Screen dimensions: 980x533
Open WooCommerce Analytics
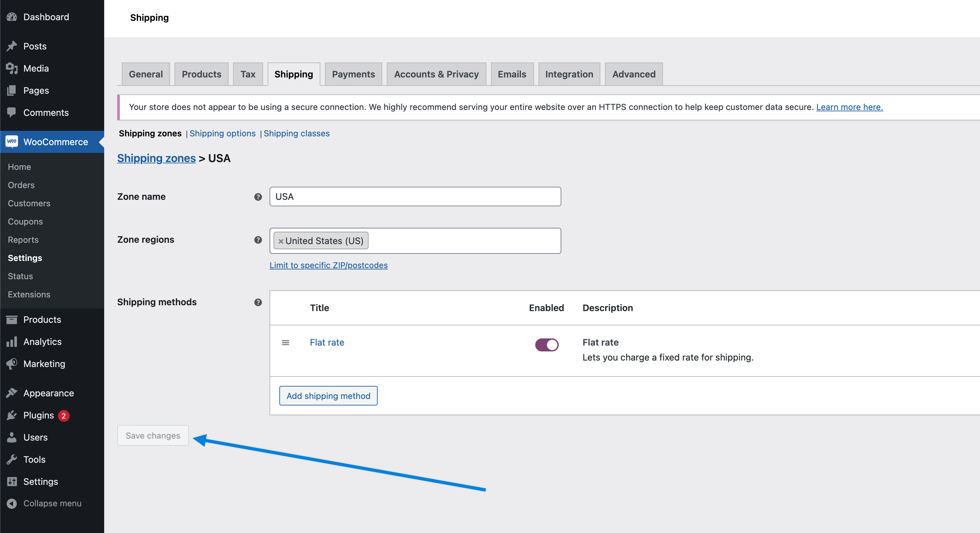click(x=43, y=341)
